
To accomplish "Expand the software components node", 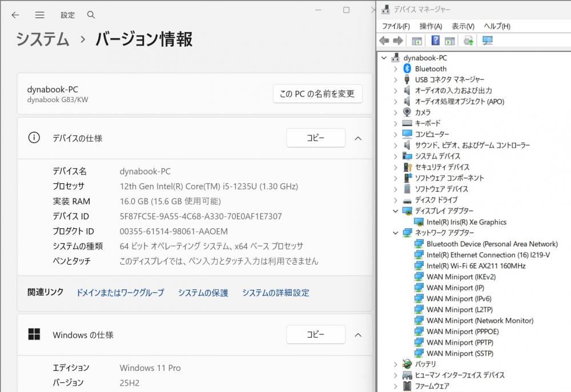I will coord(396,178).
